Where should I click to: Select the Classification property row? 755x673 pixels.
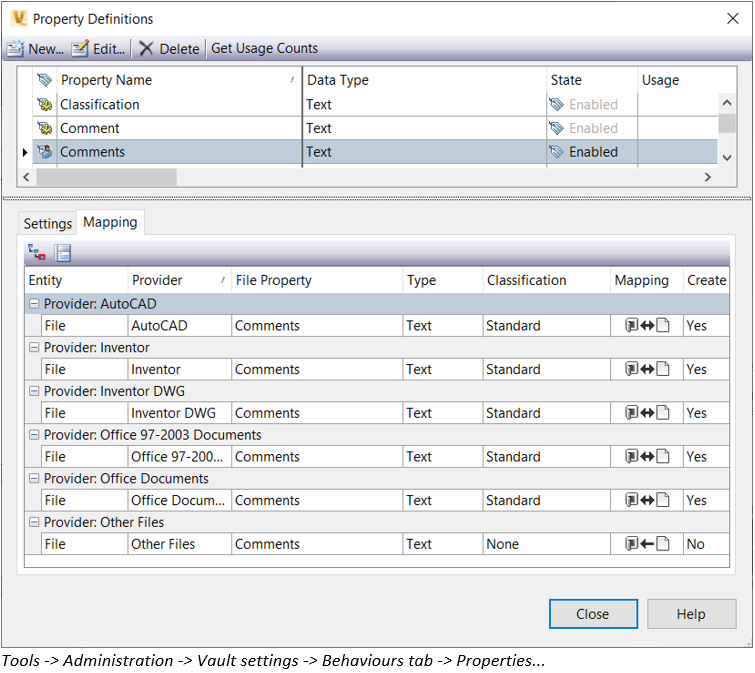pos(375,104)
